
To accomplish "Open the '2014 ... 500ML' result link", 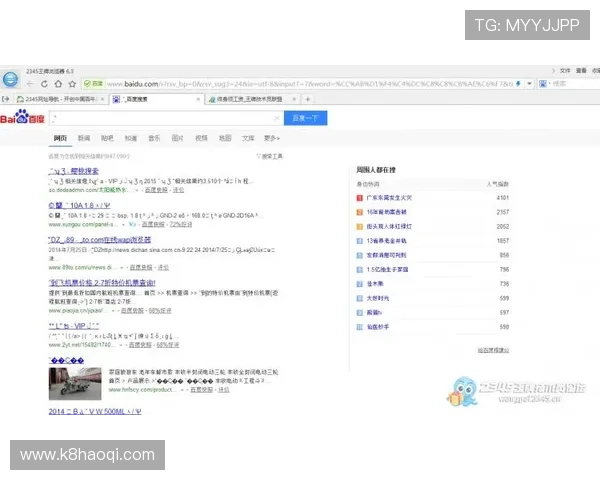I will pos(95,411).
